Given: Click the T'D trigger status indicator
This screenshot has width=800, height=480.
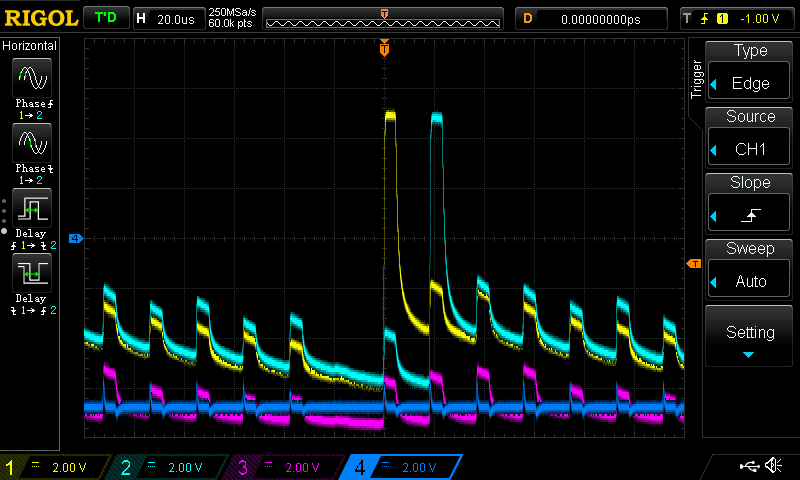Looking at the screenshot, I should pyautogui.click(x=106, y=18).
